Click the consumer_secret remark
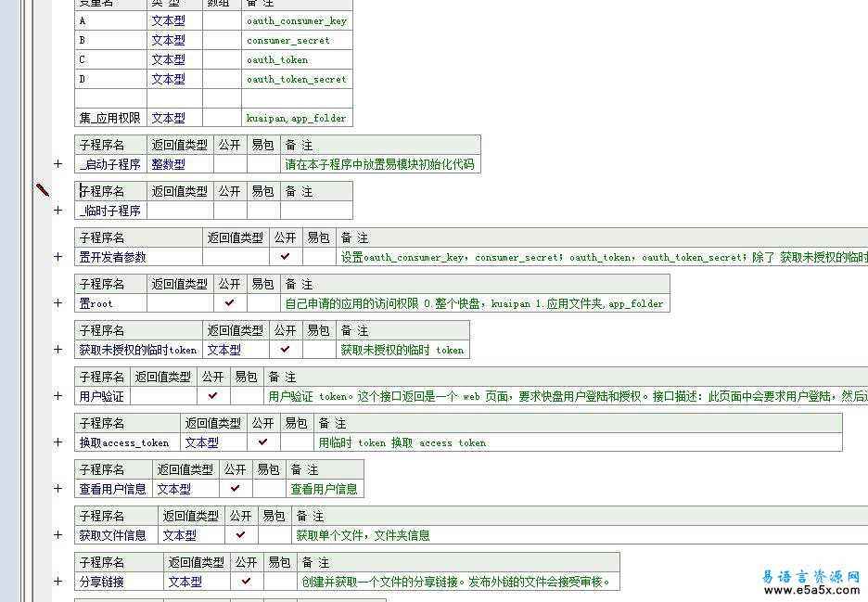This screenshot has width=868, height=602. point(287,41)
